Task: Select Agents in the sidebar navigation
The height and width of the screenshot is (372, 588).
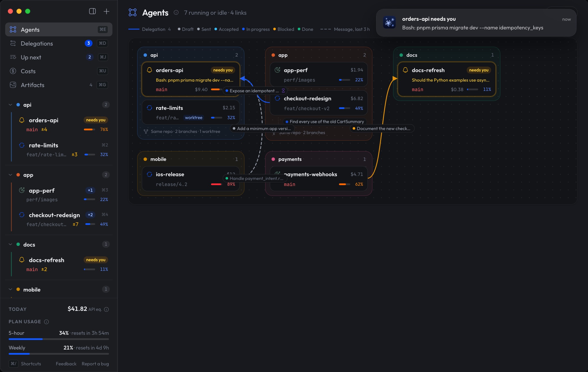Action: (59, 29)
